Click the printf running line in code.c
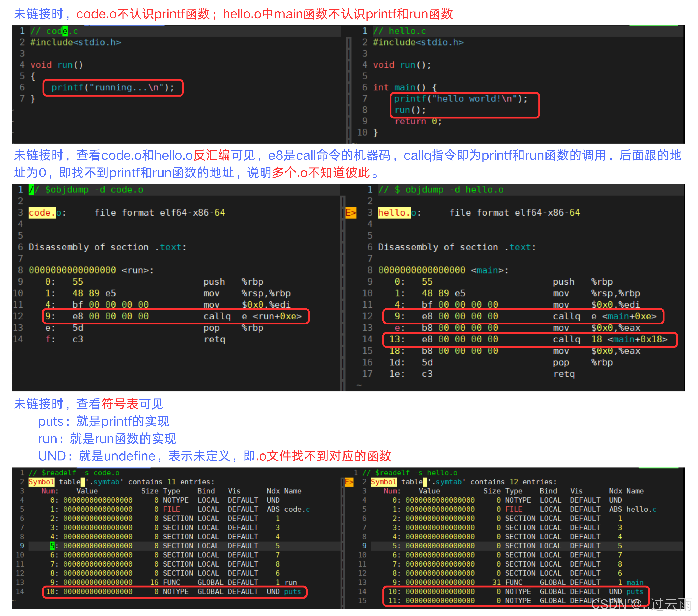The height and width of the screenshot is (616, 698). click(x=113, y=88)
